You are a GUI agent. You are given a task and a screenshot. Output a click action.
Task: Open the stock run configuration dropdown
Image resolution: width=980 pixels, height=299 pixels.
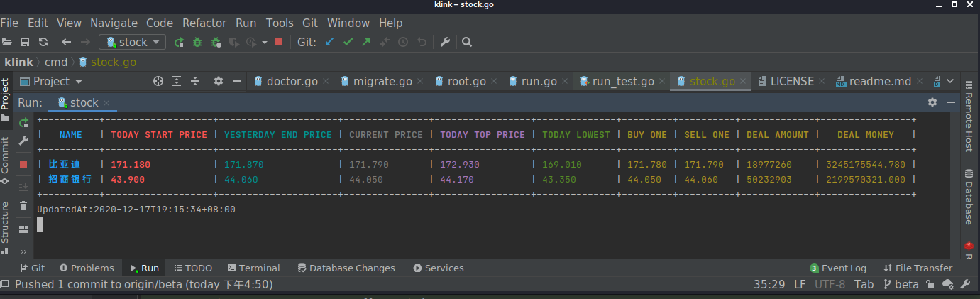pos(132,42)
